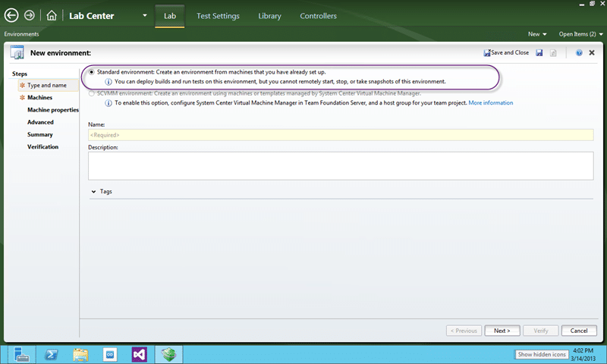Open Server Manager in taskbar

click(x=21, y=354)
